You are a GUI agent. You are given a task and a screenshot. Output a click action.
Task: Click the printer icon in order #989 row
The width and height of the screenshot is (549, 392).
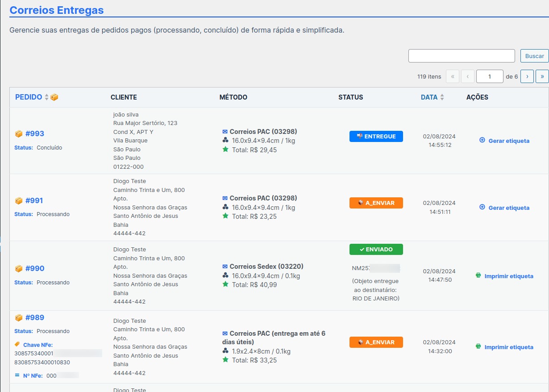(x=478, y=346)
